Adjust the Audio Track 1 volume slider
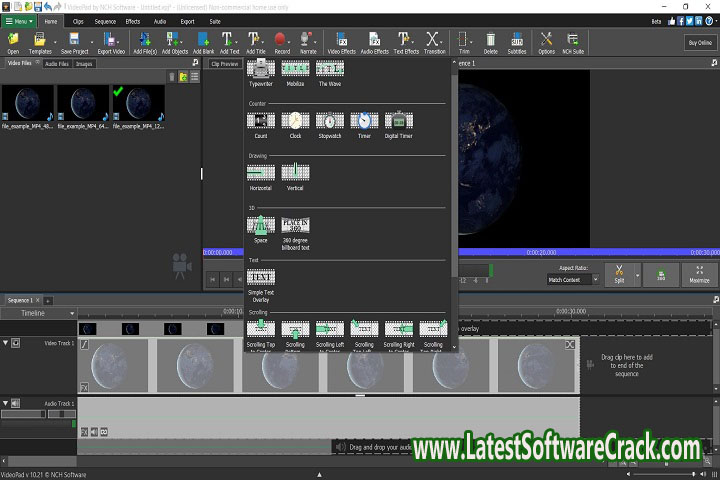720x480 pixels. pyautogui.click(x=23, y=414)
